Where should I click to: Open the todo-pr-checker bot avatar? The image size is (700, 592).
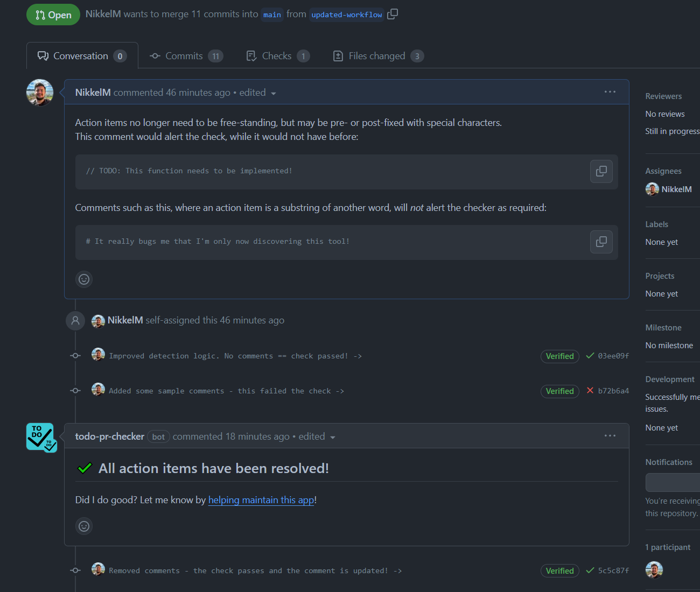tap(41, 437)
